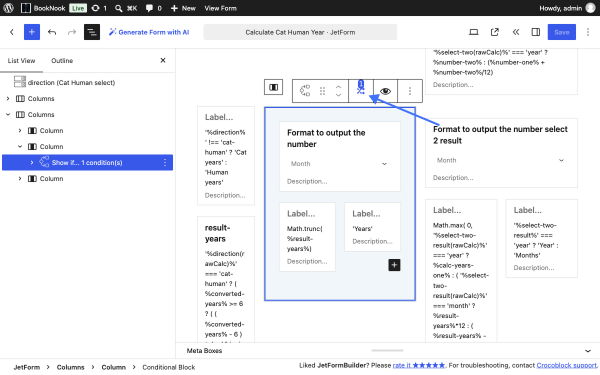Click the Math.max formula text
Viewport: 600px width, 375px height.
coord(461,280)
